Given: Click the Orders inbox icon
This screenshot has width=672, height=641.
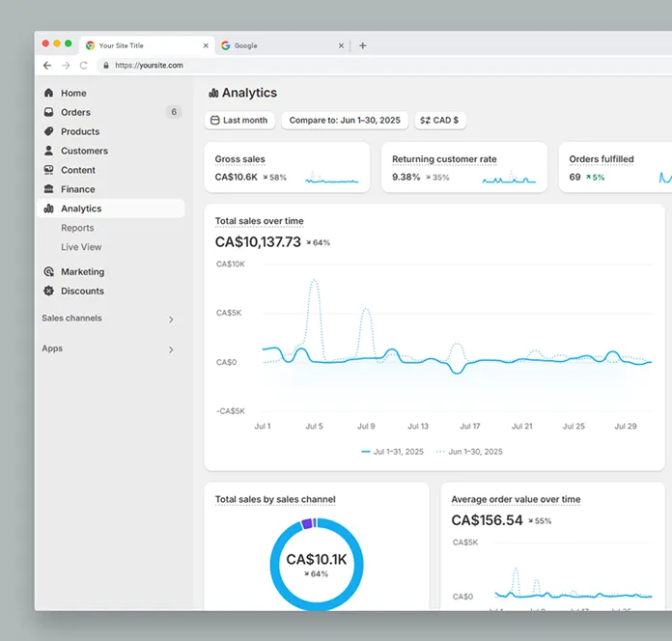Looking at the screenshot, I should tap(49, 113).
